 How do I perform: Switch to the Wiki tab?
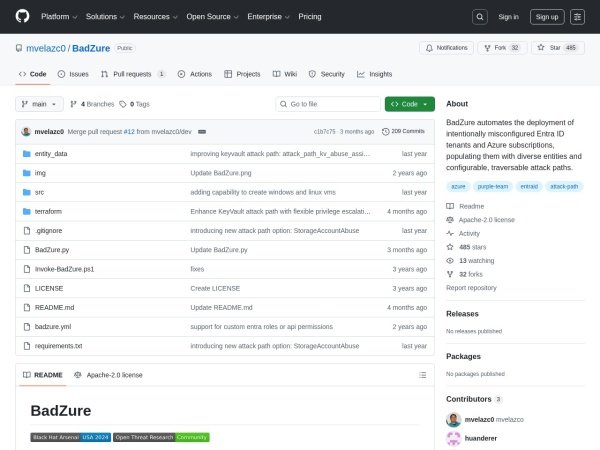tap(285, 74)
